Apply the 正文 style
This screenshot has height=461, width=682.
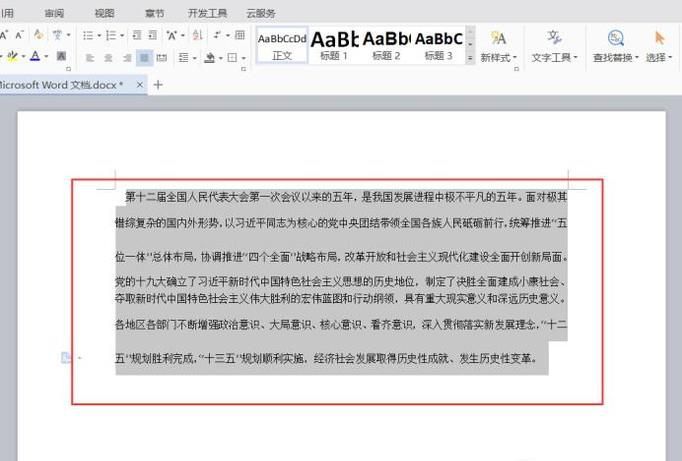click(x=282, y=45)
